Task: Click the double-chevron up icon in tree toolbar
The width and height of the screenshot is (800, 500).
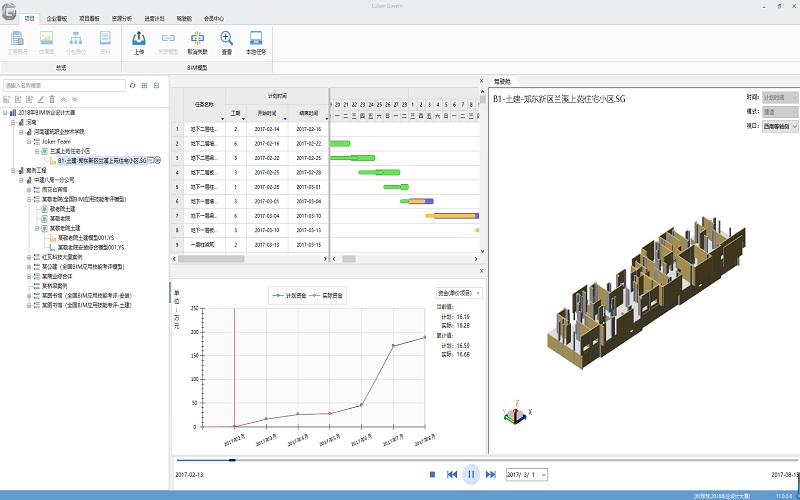Action: point(64,99)
